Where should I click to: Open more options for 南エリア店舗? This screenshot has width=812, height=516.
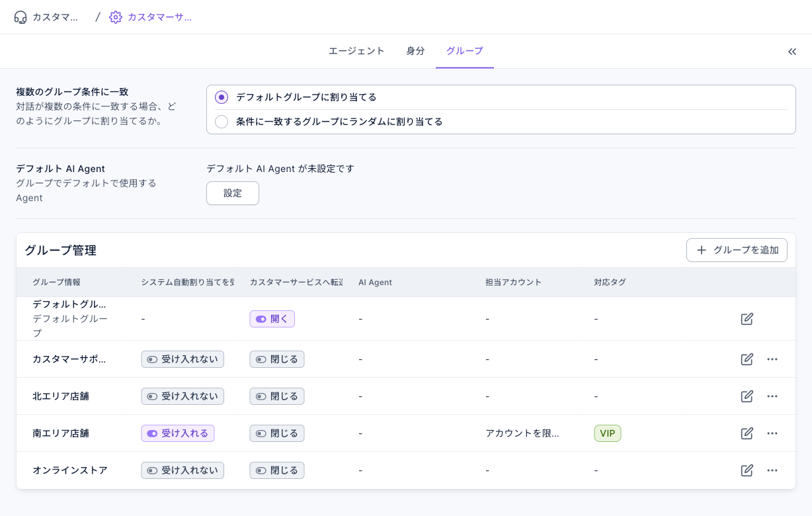tap(772, 433)
